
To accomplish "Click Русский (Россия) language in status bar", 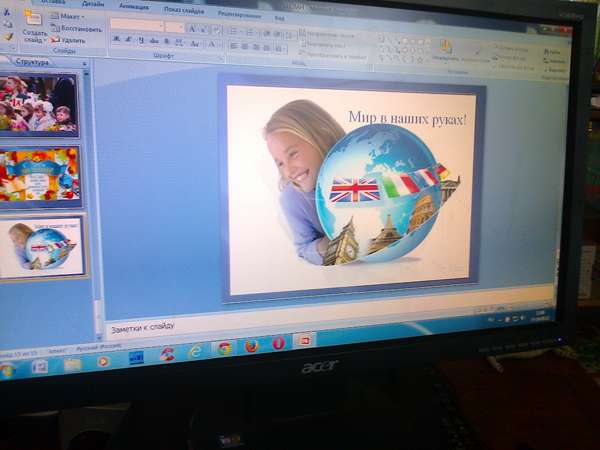I will click(99, 347).
